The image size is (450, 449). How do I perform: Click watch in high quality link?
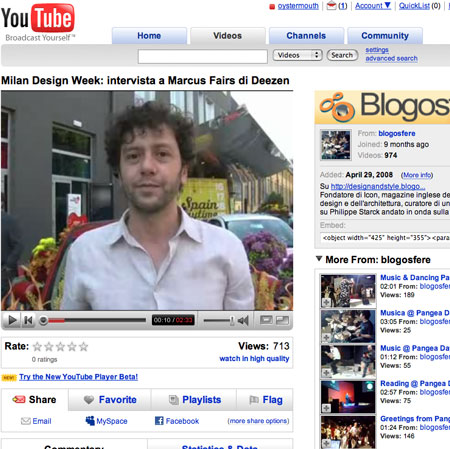pos(254,358)
